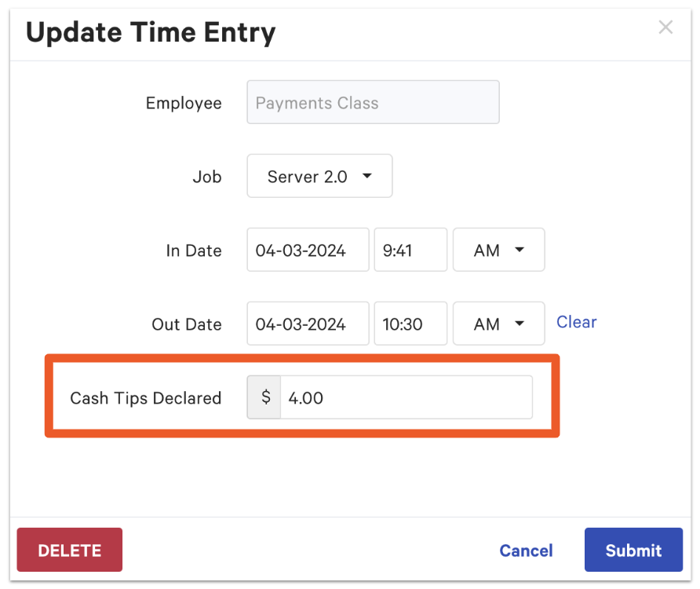Click the Out Date date field
The image size is (700, 589).
coord(308,324)
